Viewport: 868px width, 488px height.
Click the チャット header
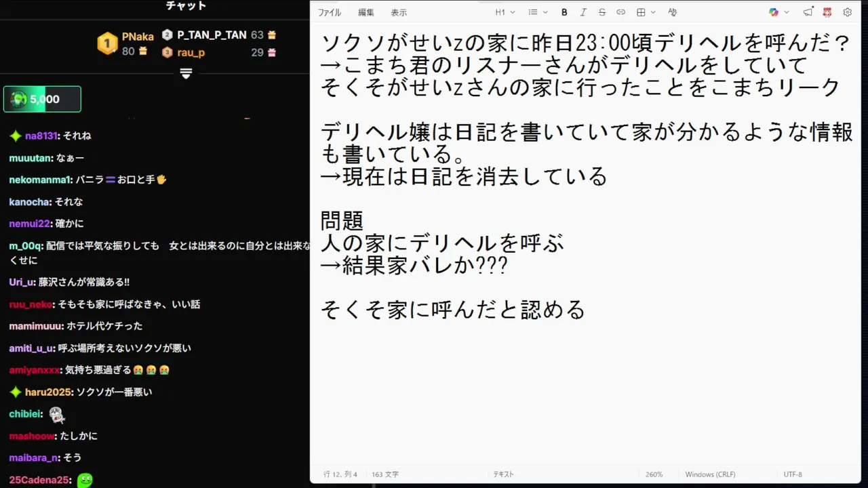(186, 6)
